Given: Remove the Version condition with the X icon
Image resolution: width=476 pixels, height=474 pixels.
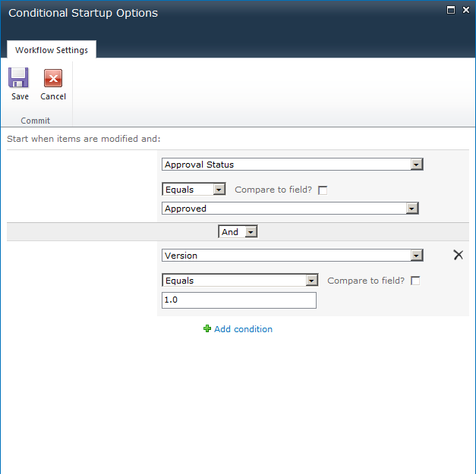Looking at the screenshot, I should (x=458, y=255).
